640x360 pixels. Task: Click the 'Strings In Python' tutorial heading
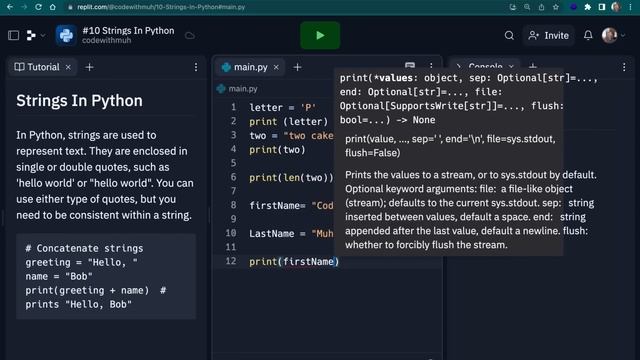pyautogui.click(x=80, y=101)
